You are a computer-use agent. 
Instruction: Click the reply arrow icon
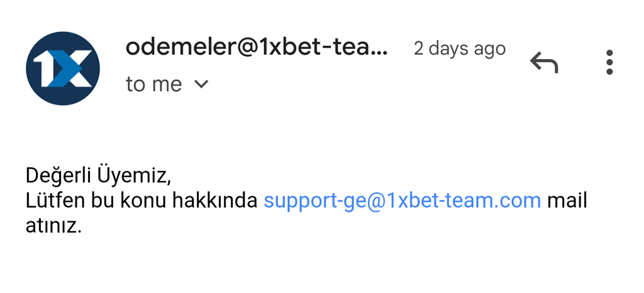click(544, 62)
